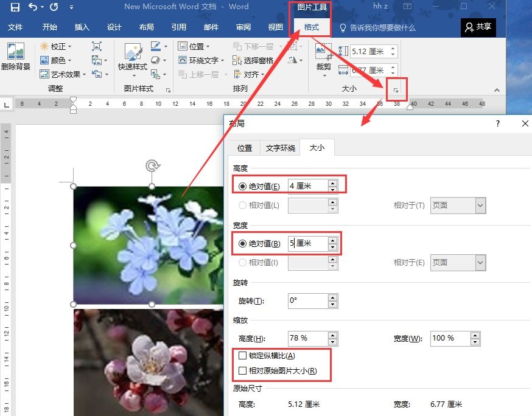
Task: Open the 插入 ribbon tab
Action: pos(82,27)
